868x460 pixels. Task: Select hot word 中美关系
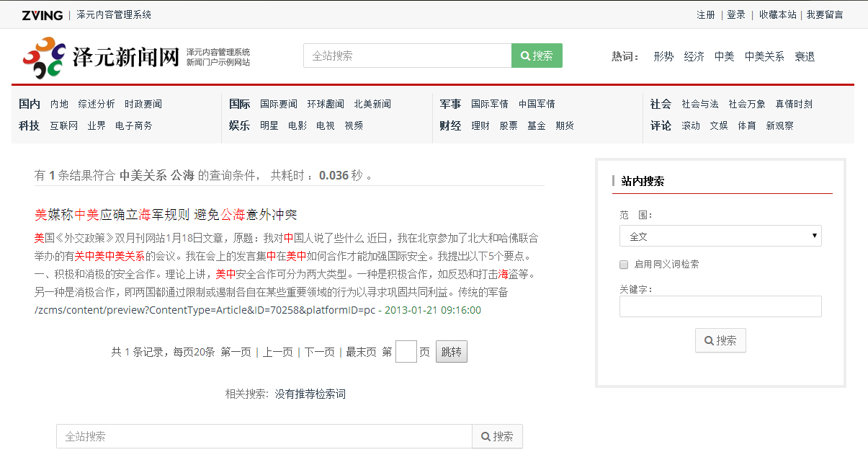[x=764, y=56]
